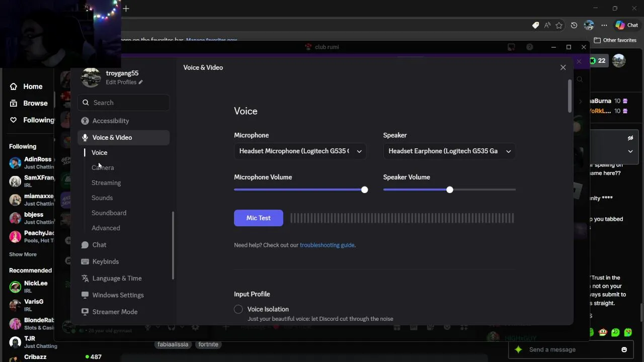This screenshot has width=644, height=362.
Task: Open AdinRoss followed channel
Action: pos(31,162)
